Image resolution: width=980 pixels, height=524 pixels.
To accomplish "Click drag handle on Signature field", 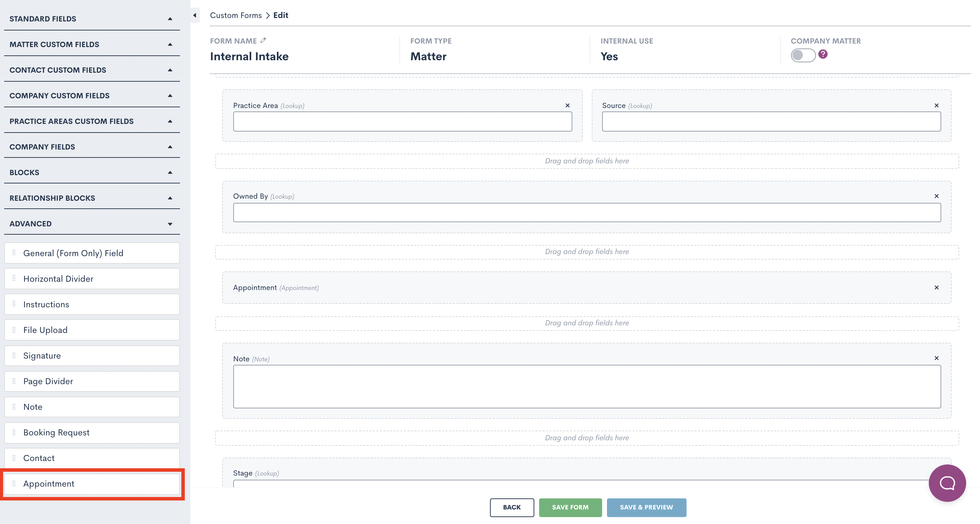I will [x=14, y=355].
